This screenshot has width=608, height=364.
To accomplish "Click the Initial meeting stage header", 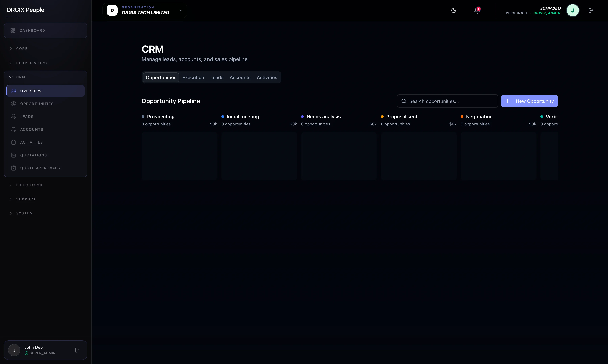I will coord(243,117).
